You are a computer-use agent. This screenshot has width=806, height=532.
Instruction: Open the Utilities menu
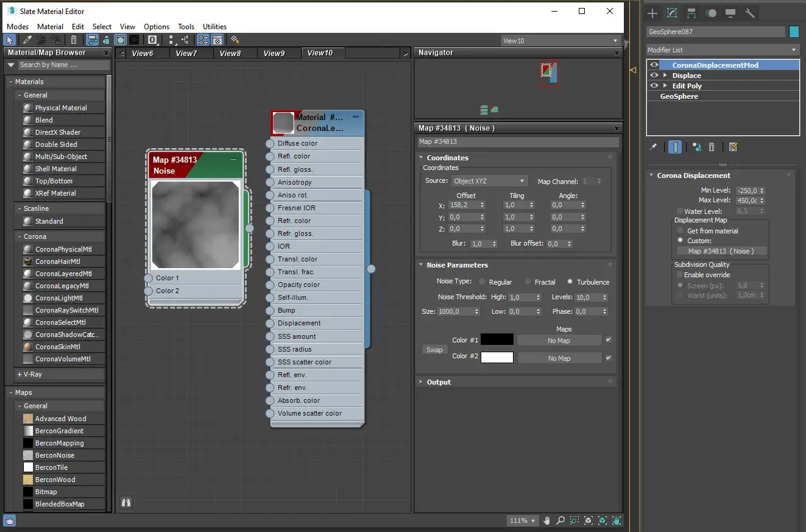coord(214,27)
